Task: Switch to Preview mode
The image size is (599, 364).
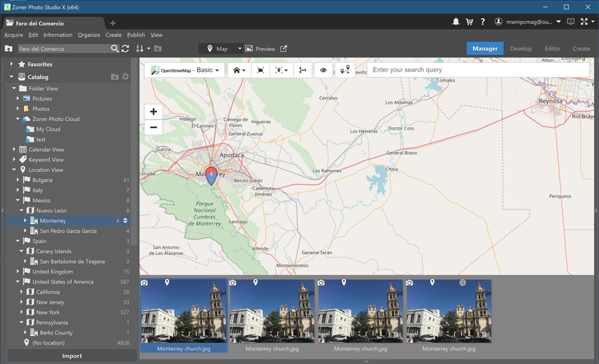Action: (x=260, y=48)
